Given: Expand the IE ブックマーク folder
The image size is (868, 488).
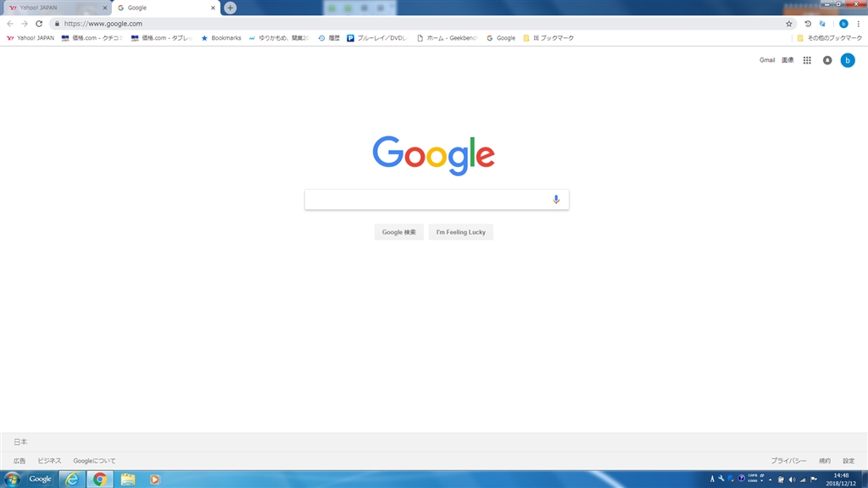Looking at the screenshot, I should [548, 38].
